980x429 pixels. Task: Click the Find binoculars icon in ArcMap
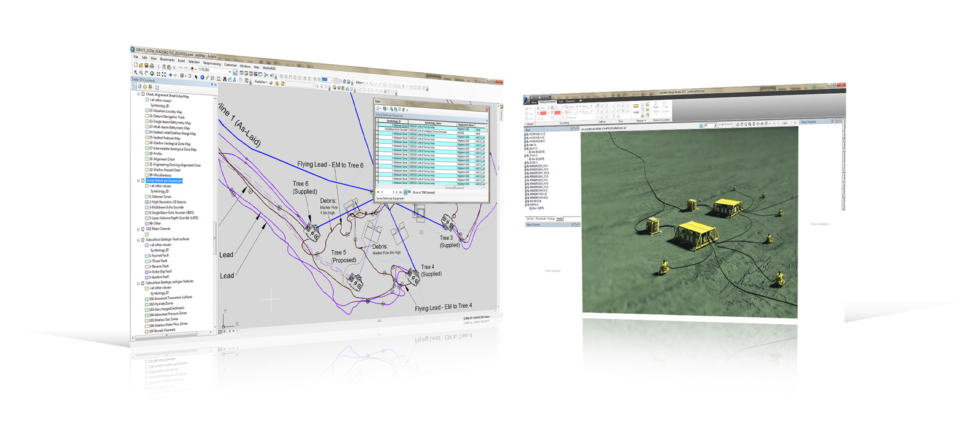(225, 79)
